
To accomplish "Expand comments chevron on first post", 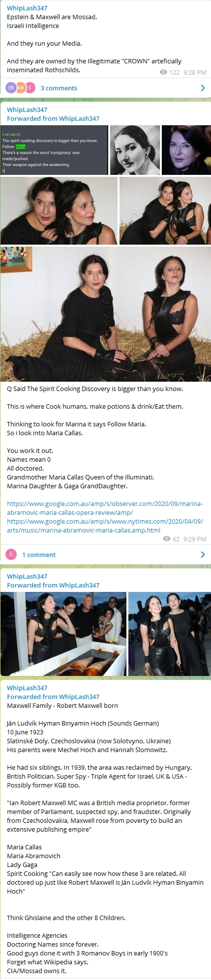I will [203, 88].
